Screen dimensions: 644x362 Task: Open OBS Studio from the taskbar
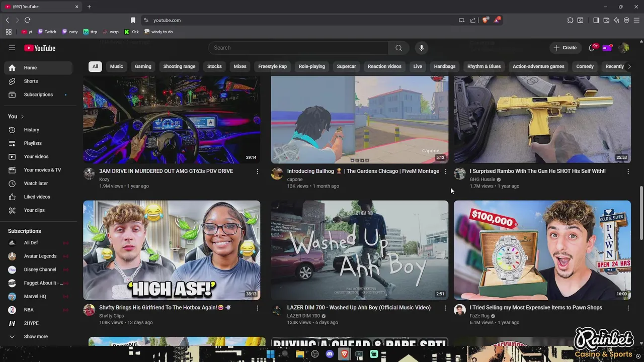click(315, 354)
